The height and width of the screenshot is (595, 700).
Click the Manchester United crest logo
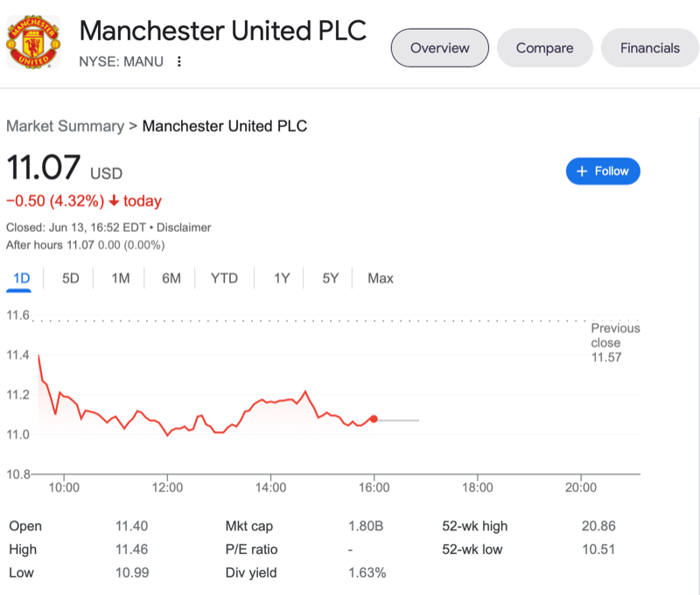34,42
